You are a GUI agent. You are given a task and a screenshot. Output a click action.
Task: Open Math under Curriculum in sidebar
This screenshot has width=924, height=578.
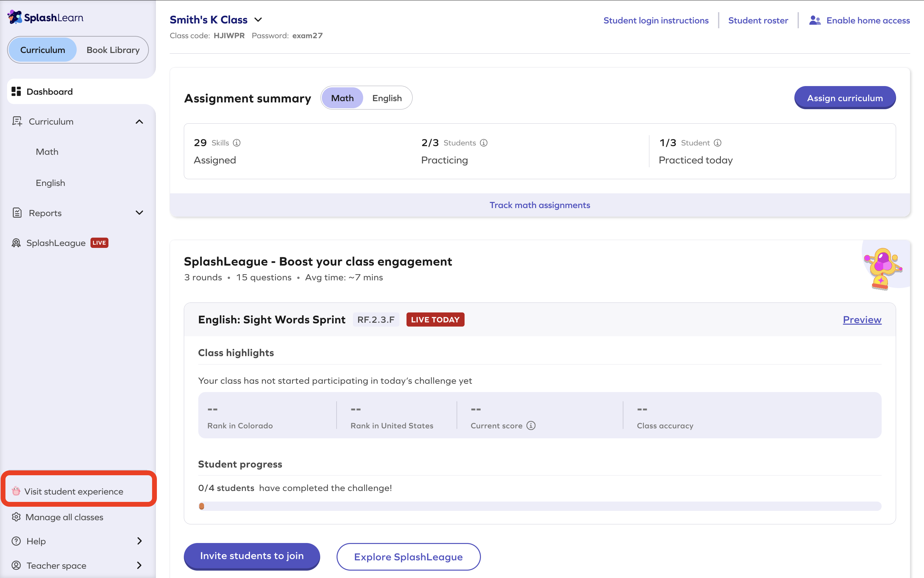pos(47,152)
